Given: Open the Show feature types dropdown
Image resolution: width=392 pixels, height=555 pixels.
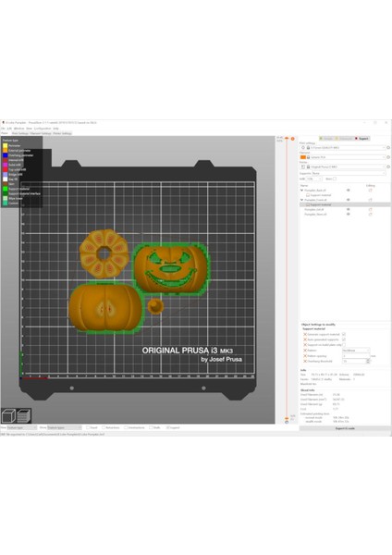Looking at the screenshot, I should pos(65,427).
